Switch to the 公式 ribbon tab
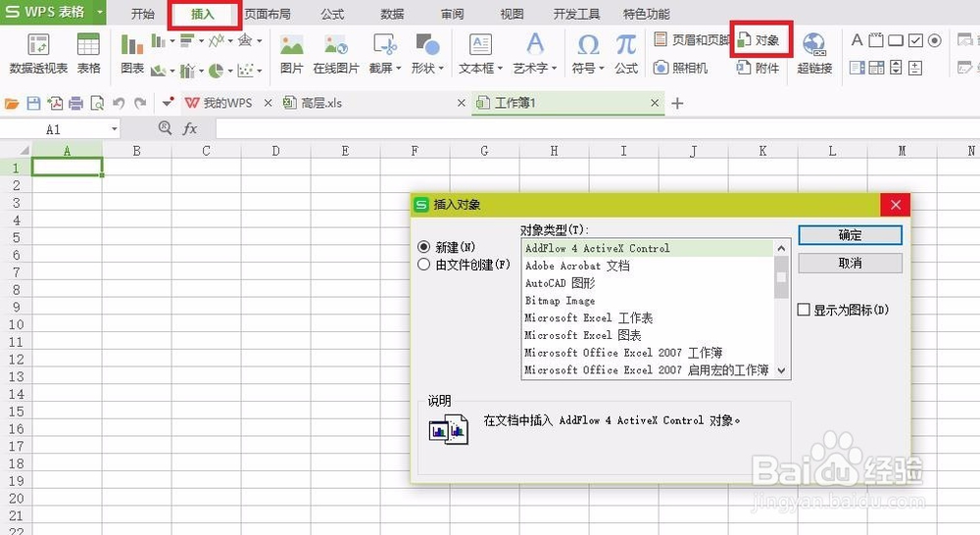Image resolution: width=980 pixels, height=535 pixels. coord(332,14)
